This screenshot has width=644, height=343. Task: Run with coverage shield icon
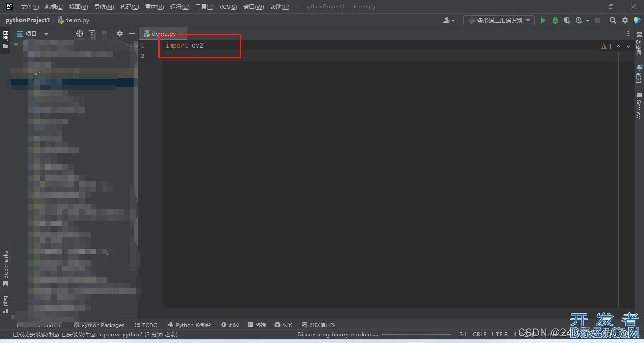click(567, 20)
